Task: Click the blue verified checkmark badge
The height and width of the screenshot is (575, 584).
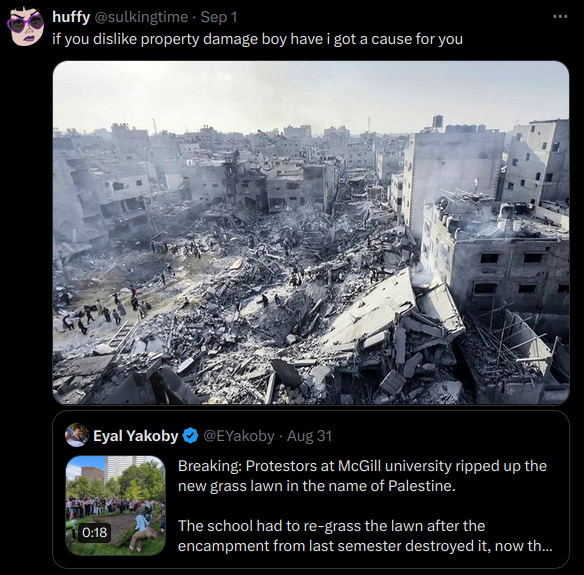Action: 190,435
